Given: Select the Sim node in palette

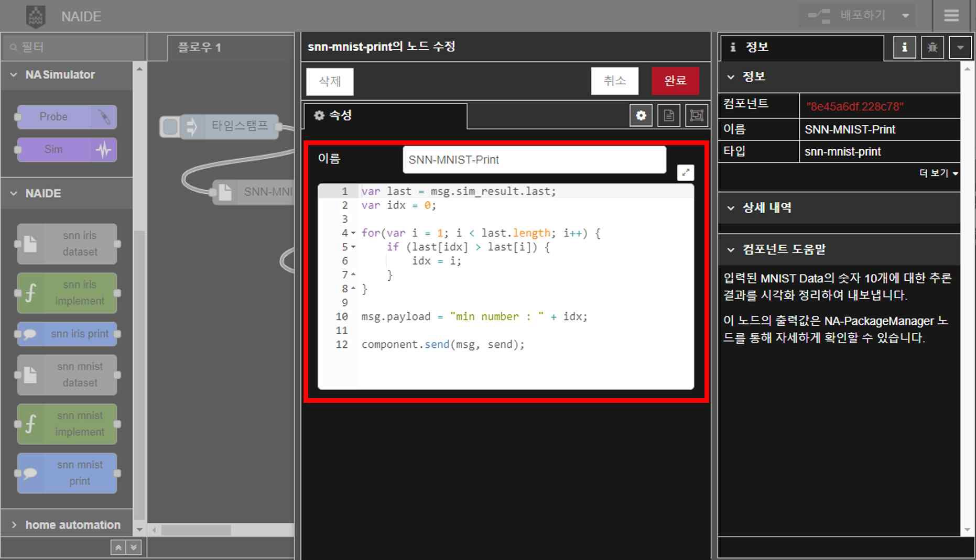Looking at the screenshot, I should [x=67, y=150].
